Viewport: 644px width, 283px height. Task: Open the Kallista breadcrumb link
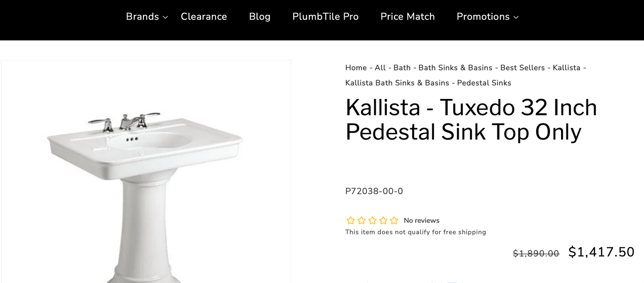[x=567, y=68]
